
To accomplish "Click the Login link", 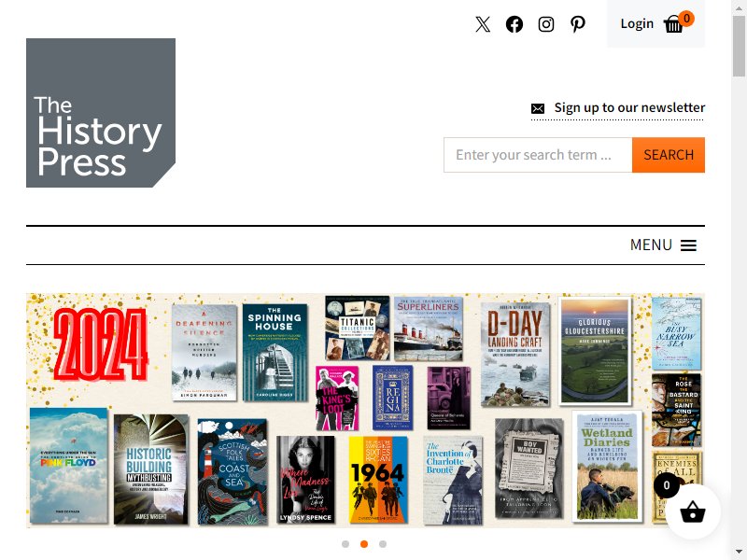I will pyautogui.click(x=637, y=24).
